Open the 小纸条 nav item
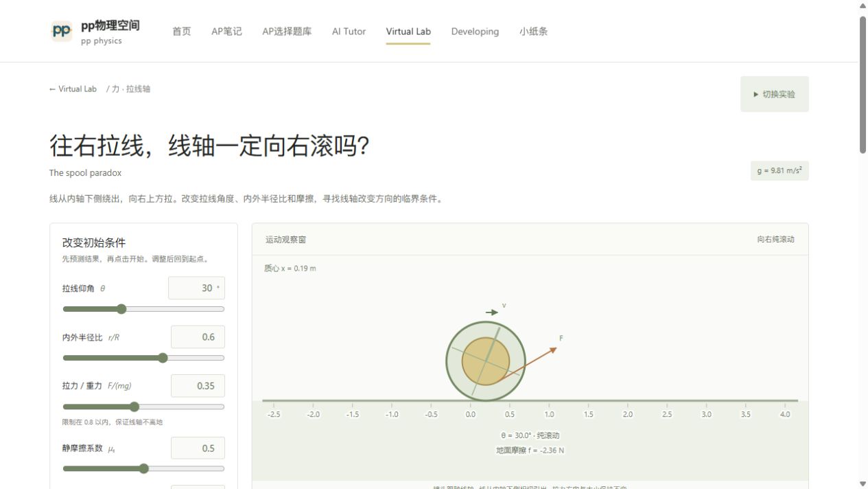 click(x=533, y=32)
